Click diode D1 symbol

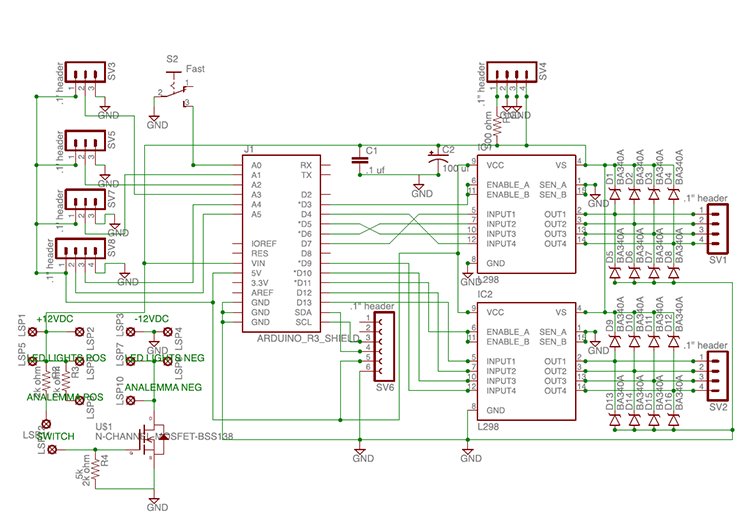click(615, 195)
